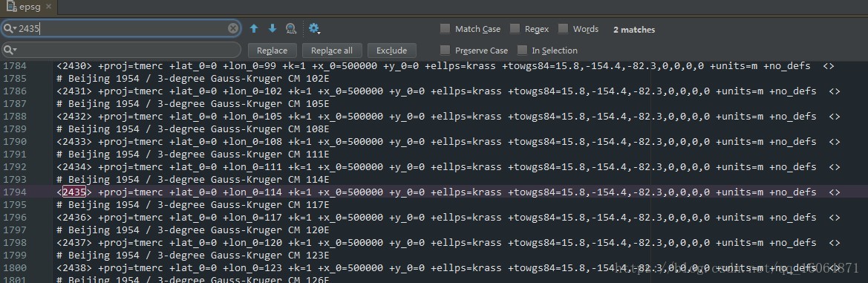
Task: Enable the Regex checkbox
Action: 515,29
